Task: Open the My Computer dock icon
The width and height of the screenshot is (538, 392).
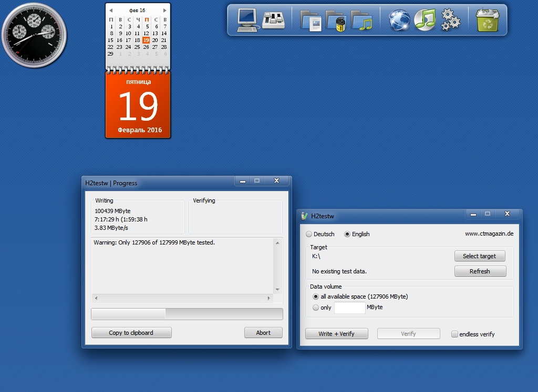Action: click(x=248, y=20)
